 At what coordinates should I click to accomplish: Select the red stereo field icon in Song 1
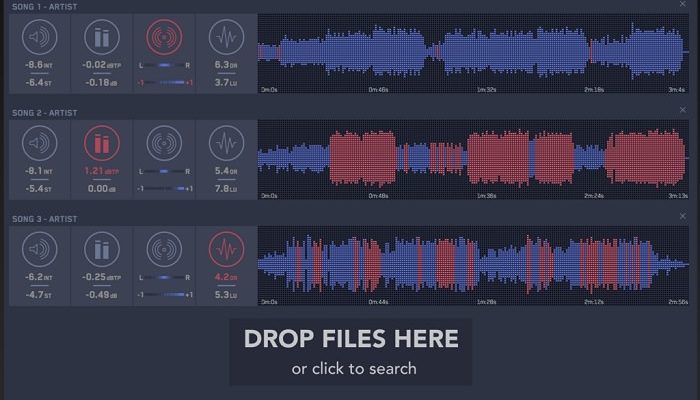(164, 38)
